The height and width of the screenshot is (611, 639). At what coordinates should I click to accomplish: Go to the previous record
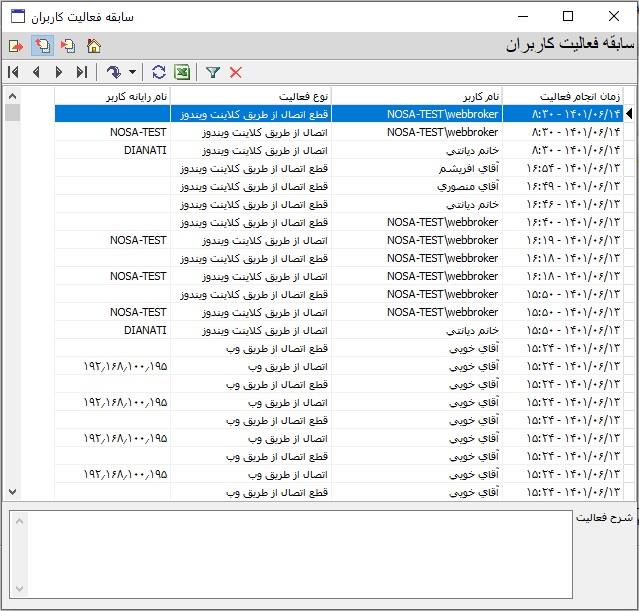tap(36, 72)
